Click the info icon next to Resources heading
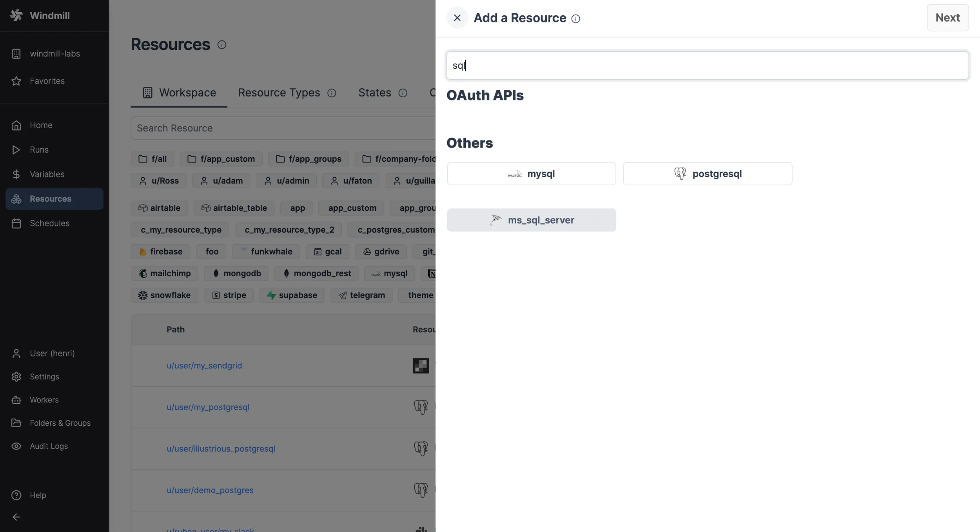This screenshot has height=532, width=980. [222, 45]
